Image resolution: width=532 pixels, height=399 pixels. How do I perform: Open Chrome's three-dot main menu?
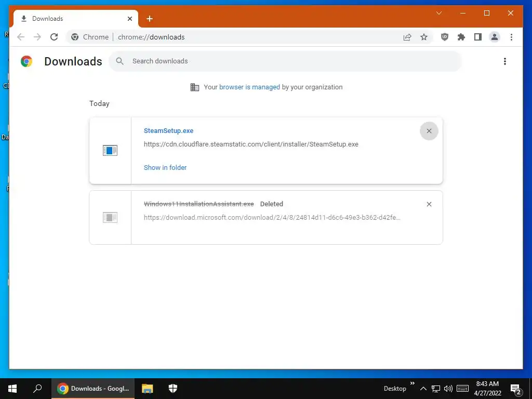pos(511,37)
